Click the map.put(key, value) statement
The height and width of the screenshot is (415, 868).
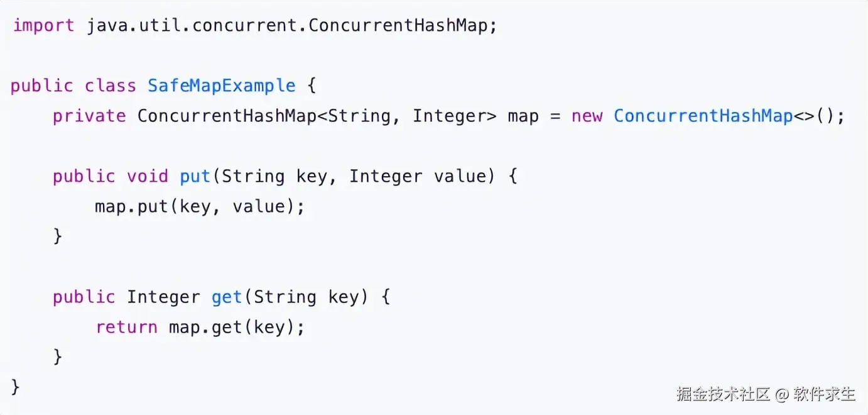199,207
